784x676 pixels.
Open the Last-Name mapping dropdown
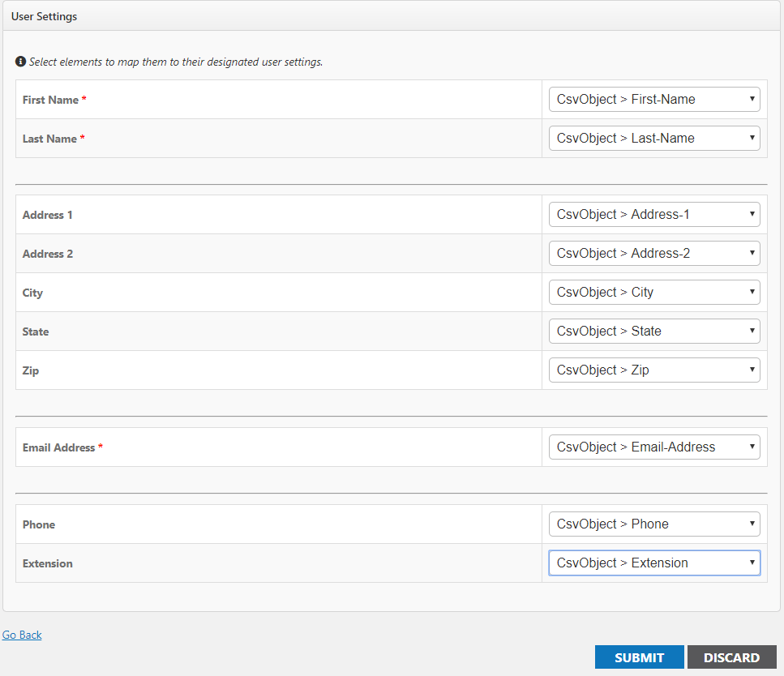tap(653, 138)
